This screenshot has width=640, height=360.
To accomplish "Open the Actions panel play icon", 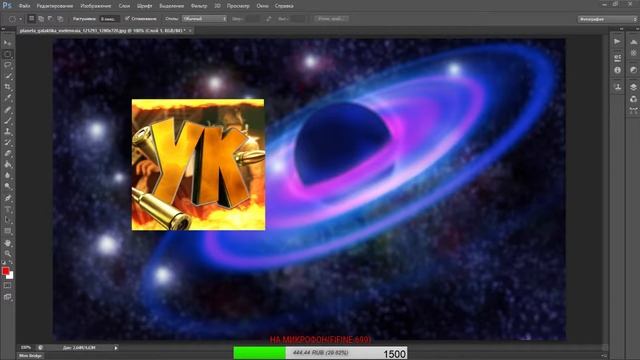I will point(617,41).
